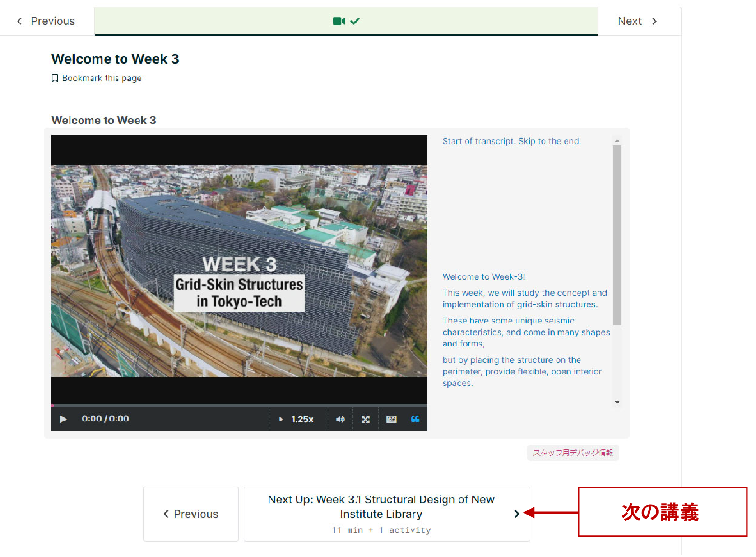This screenshot has width=756, height=557.
Task: Go to Previous unit in top navigation
Action: point(46,21)
